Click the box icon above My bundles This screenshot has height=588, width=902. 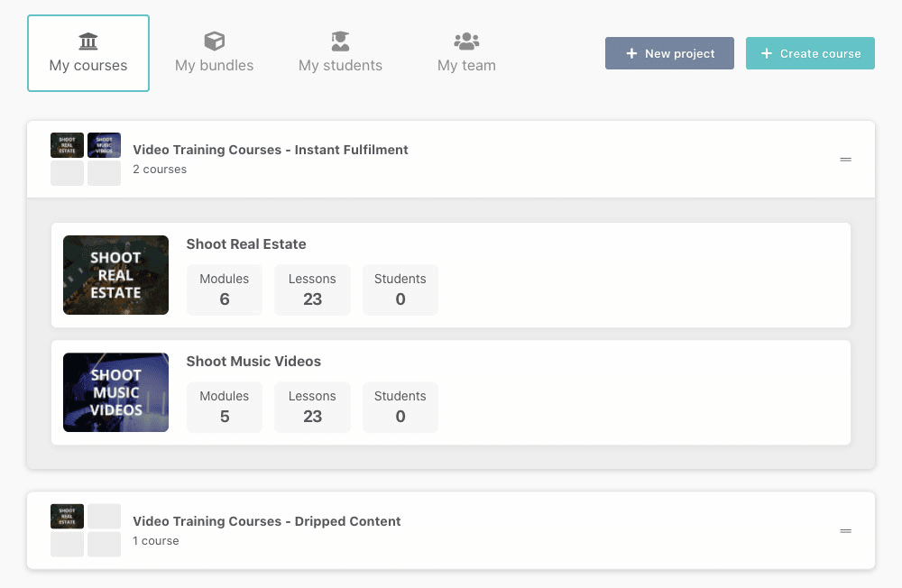pyautogui.click(x=214, y=41)
